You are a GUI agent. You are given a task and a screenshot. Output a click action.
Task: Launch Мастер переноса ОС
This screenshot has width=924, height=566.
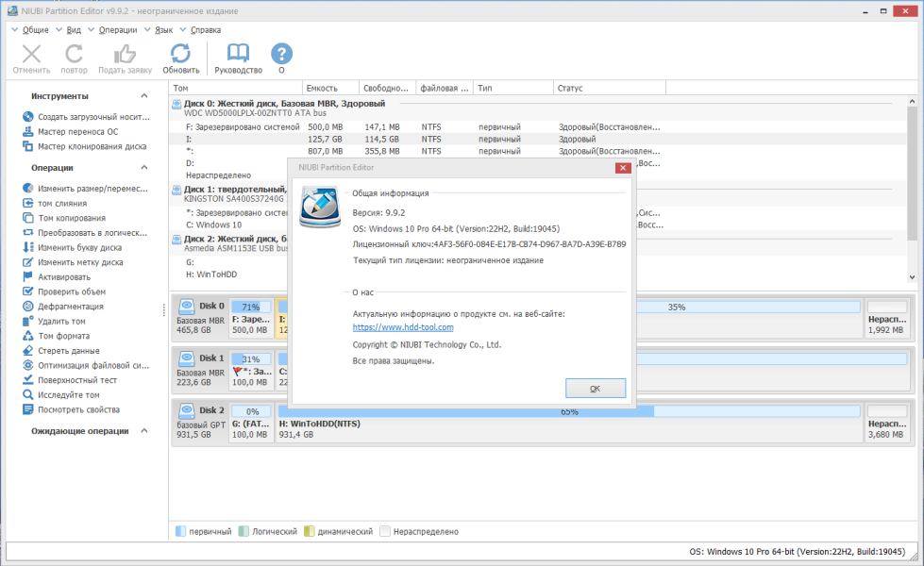tap(71, 131)
